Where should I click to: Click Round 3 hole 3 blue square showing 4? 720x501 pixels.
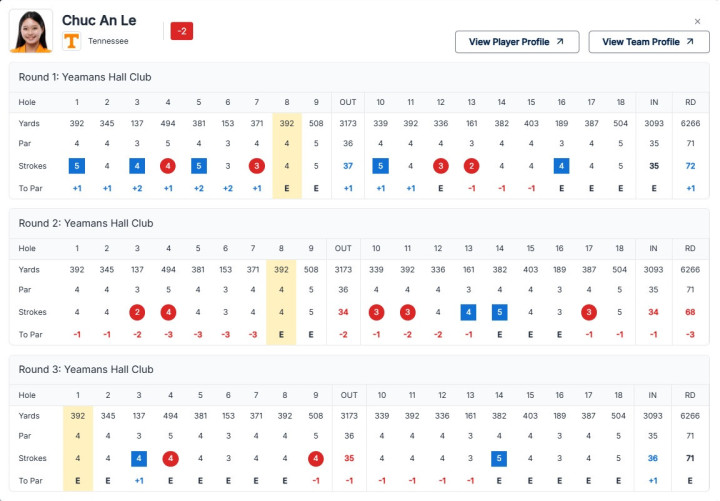[x=139, y=458]
